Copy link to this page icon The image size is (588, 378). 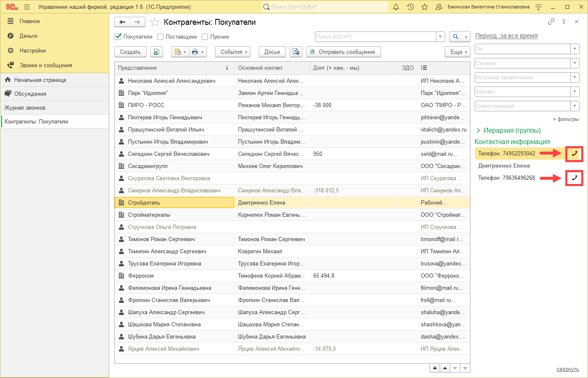click(551, 22)
